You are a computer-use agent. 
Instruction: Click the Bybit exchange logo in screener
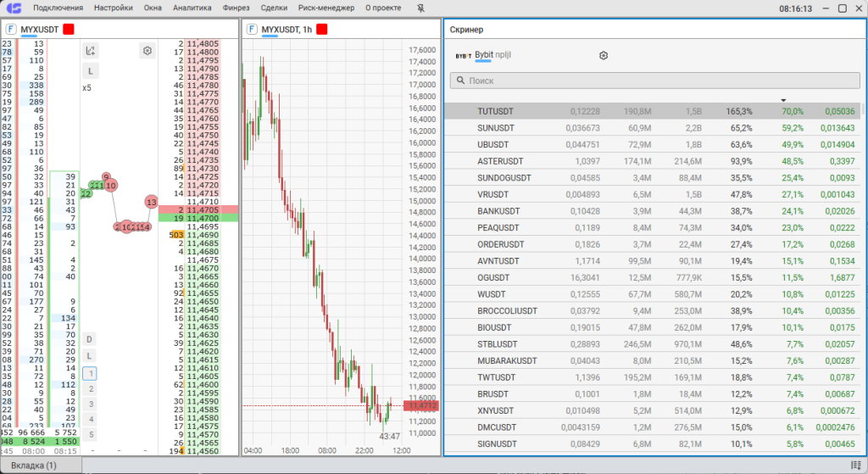click(x=463, y=56)
